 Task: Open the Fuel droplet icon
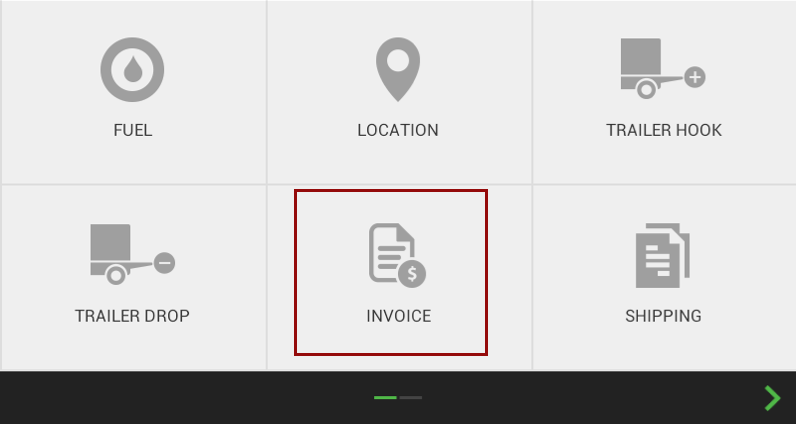(x=132, y=70)
